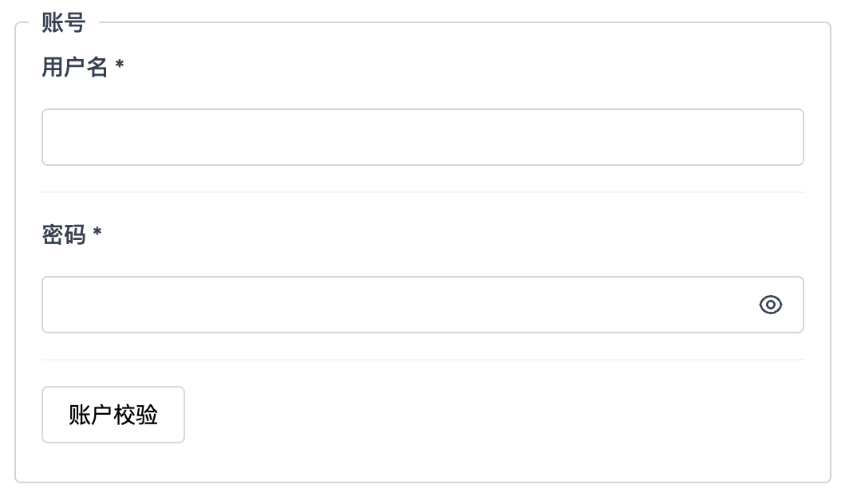Place cursor in the username text box
Screen dimensions: 849x504
click(422, 137)
